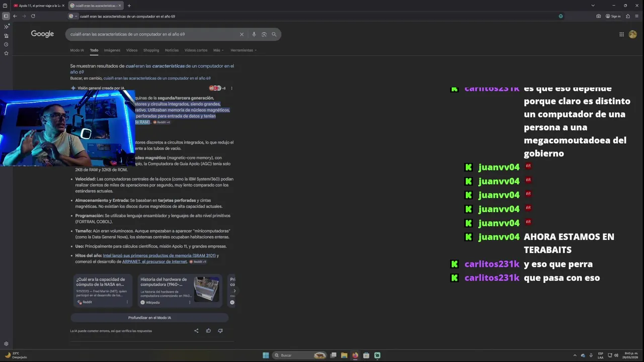The width and height of the screenshot is (644, 362).
Task: Select the Shopping results tab
Action: pos(151,50)
